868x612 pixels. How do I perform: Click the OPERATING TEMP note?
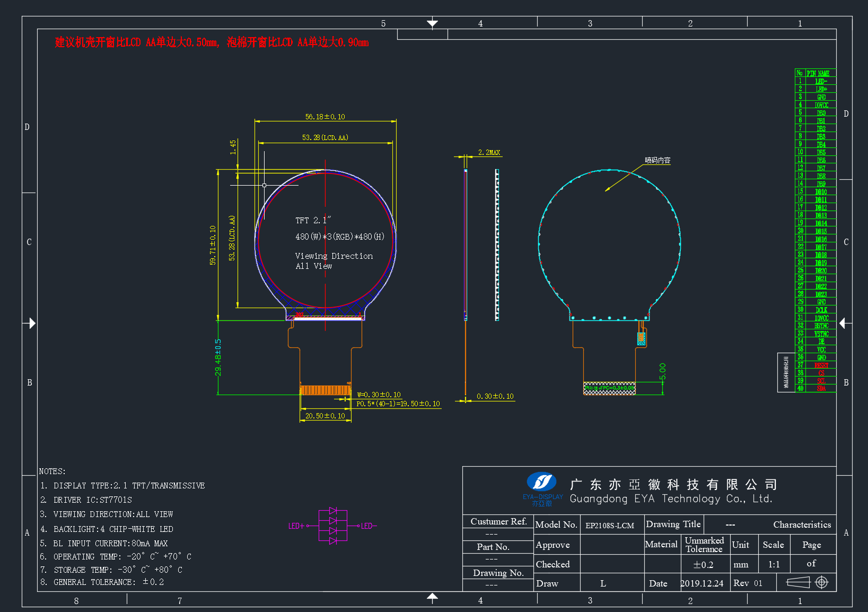[116, 556]
